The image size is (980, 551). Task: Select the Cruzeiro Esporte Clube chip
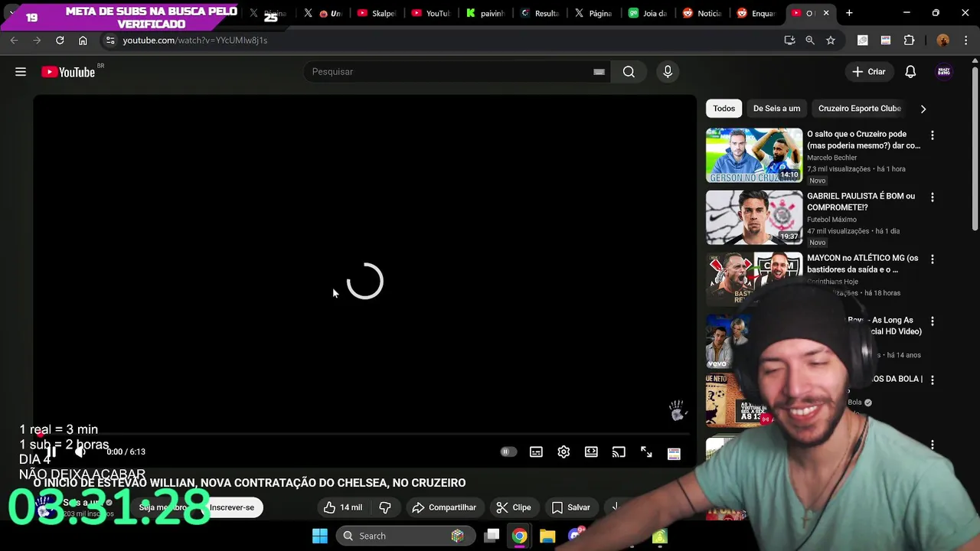click(859, 109)
